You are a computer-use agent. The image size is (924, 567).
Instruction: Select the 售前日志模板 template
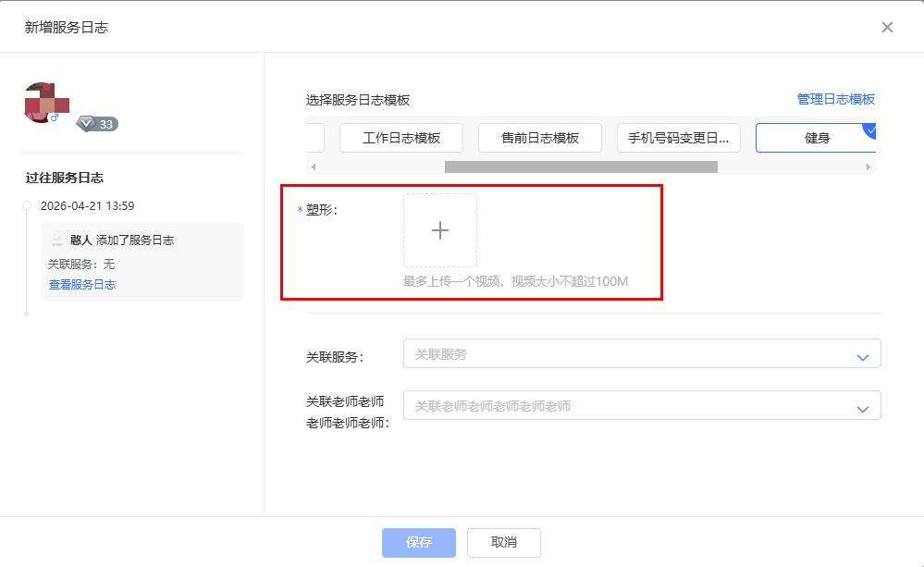[540, 138]
